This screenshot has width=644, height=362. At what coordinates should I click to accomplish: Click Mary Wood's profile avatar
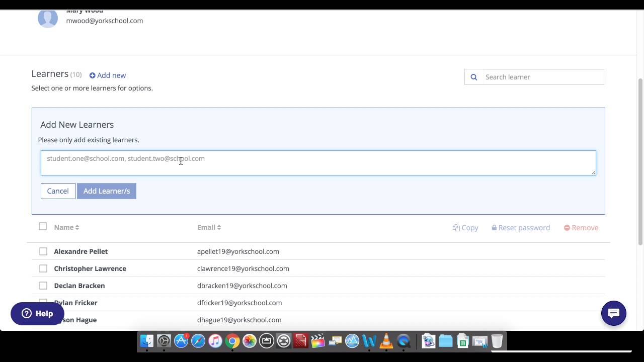coord(48,19)
